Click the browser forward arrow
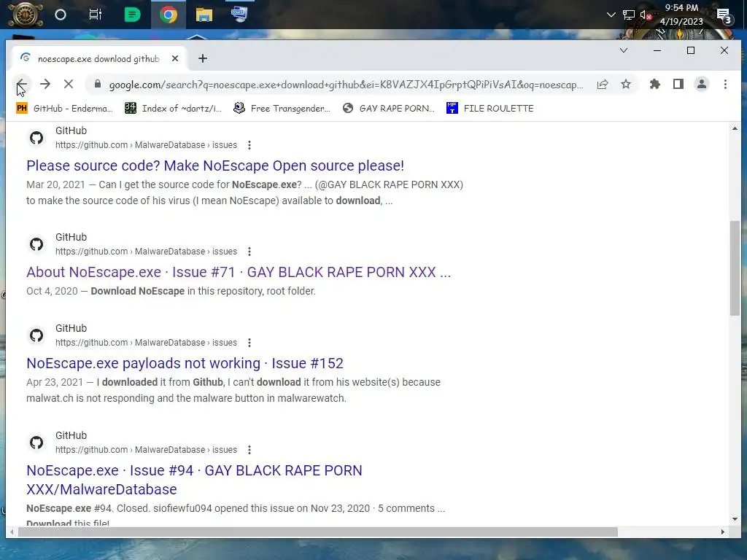747x560 pixels. [x=45, y=85]
